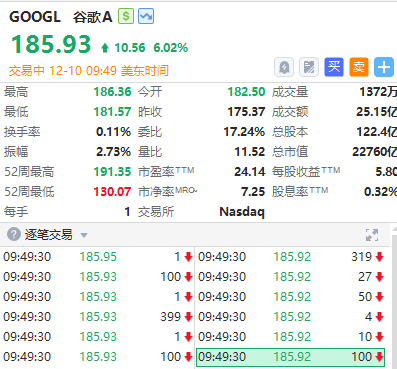The image size is (397, 369).
Task: Click the 谷歌A stock name
Action: [x=93, y=17]
